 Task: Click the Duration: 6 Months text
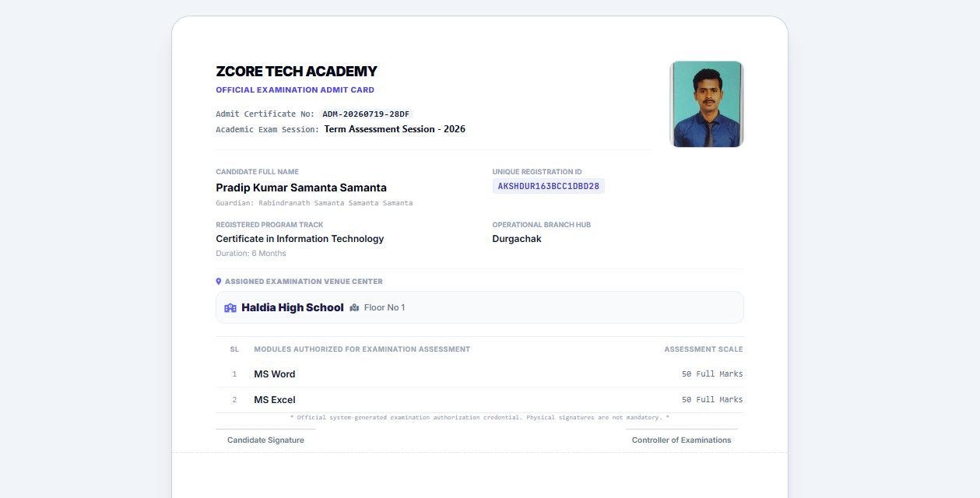click(x=251, y=254)
